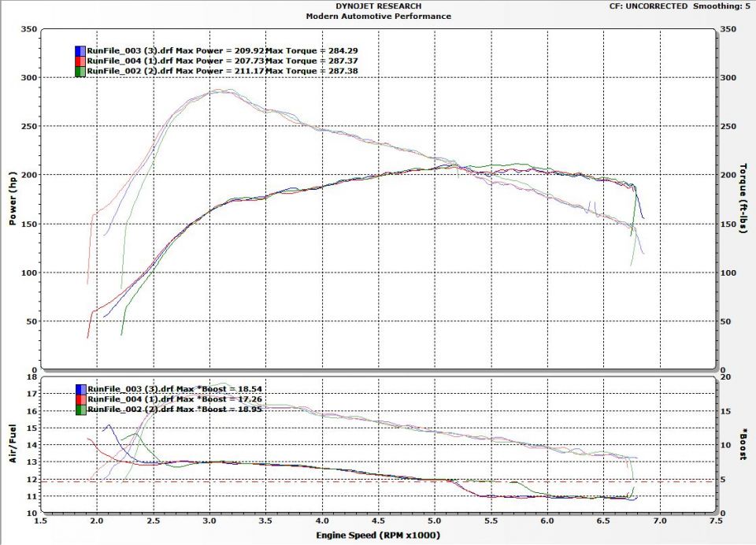This screenshot has height=545, width=756.
Task: Click the 'Max *Boost = 17.26' legend entry
Action: tap(219, 399)
